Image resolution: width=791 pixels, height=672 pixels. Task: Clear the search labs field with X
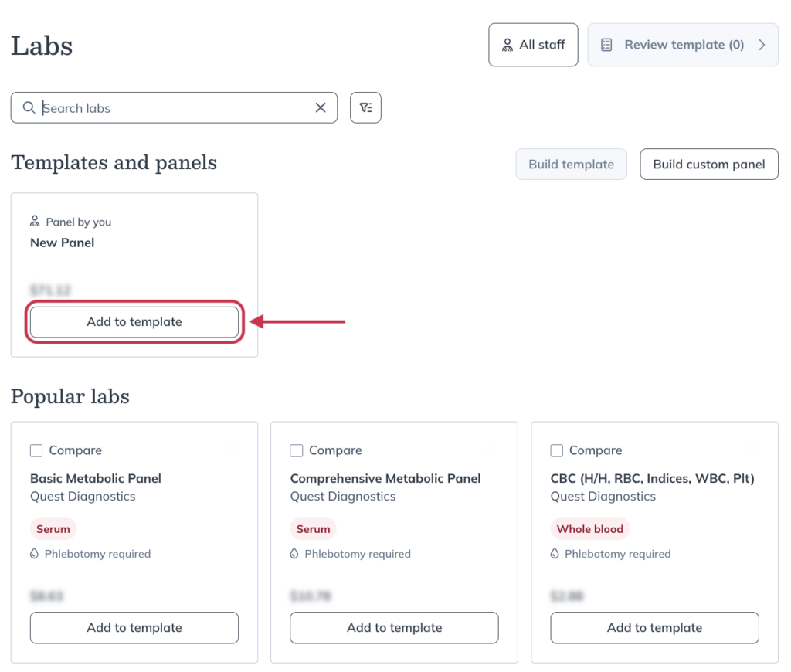pyautogui.click(x=321, y=107)
